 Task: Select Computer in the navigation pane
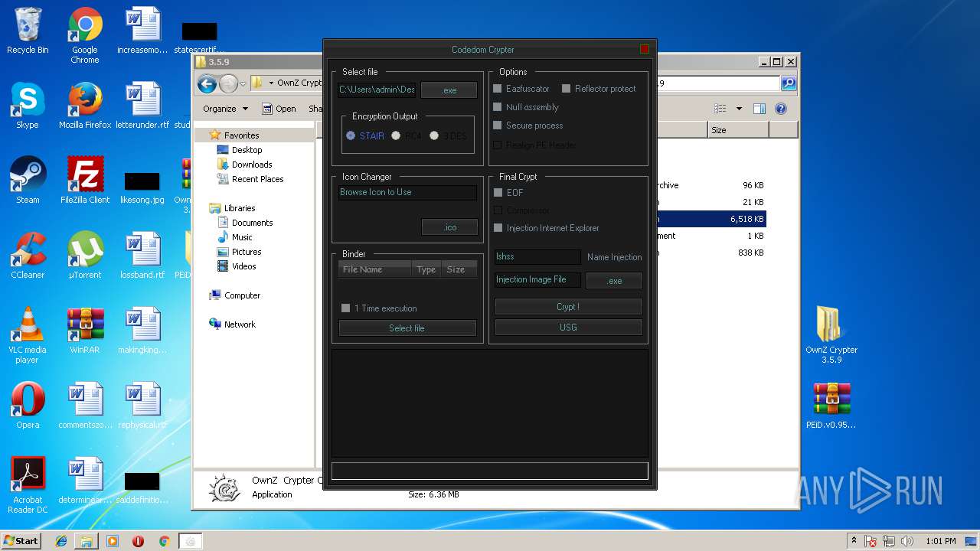click(242, 295)
